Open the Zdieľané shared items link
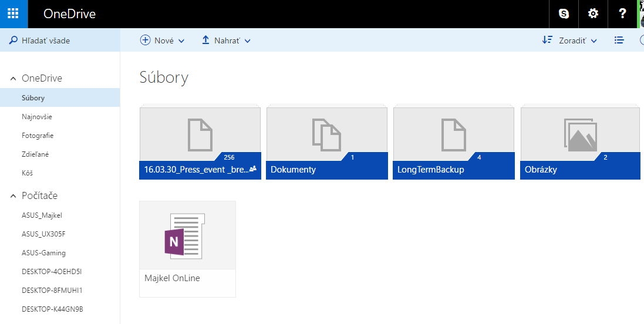The width and height of the screenshot is (644, 324). pos(36,154)
